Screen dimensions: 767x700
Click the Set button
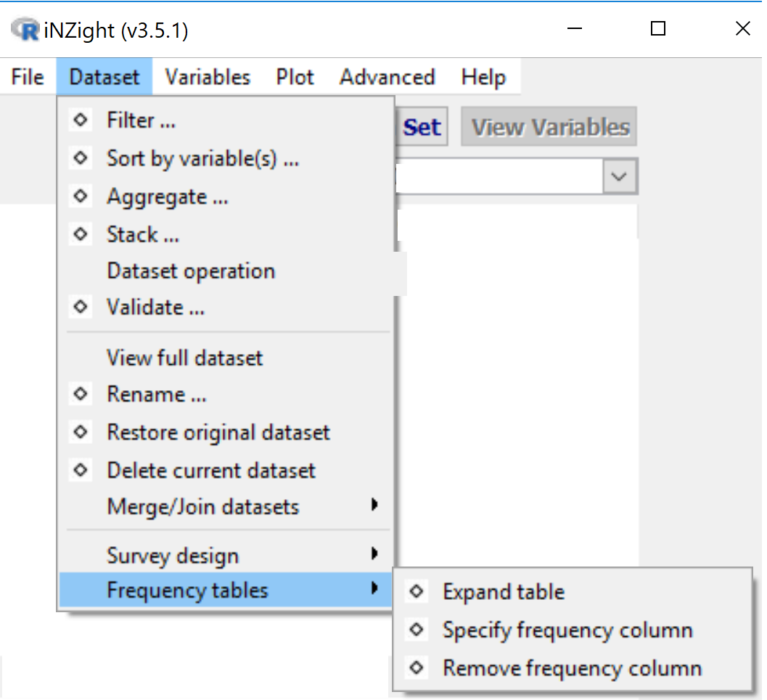[422, 125]
